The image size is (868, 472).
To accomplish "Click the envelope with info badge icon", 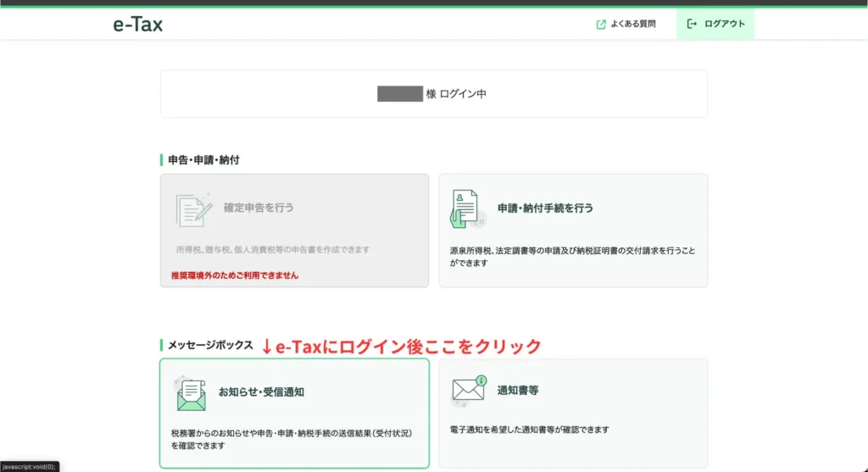I will tap(469, 391).
